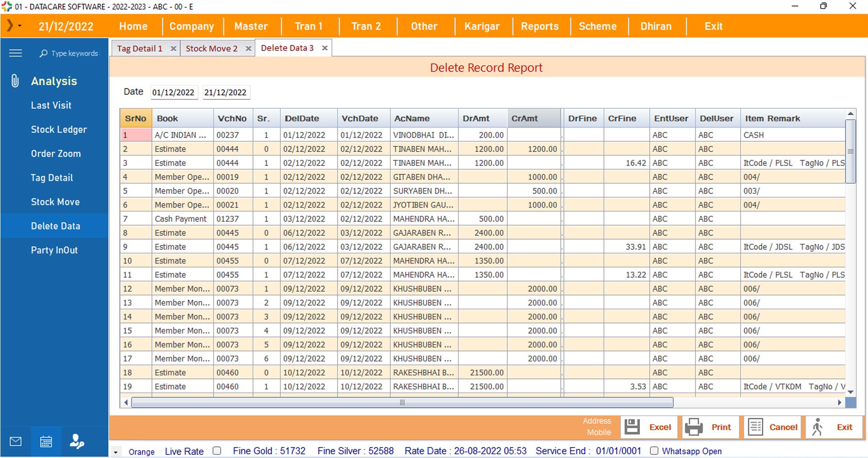Viewport: 868px width, 458px height.
Task: Open the calendar icon in bottom sidebar
Action: (46, 441)
